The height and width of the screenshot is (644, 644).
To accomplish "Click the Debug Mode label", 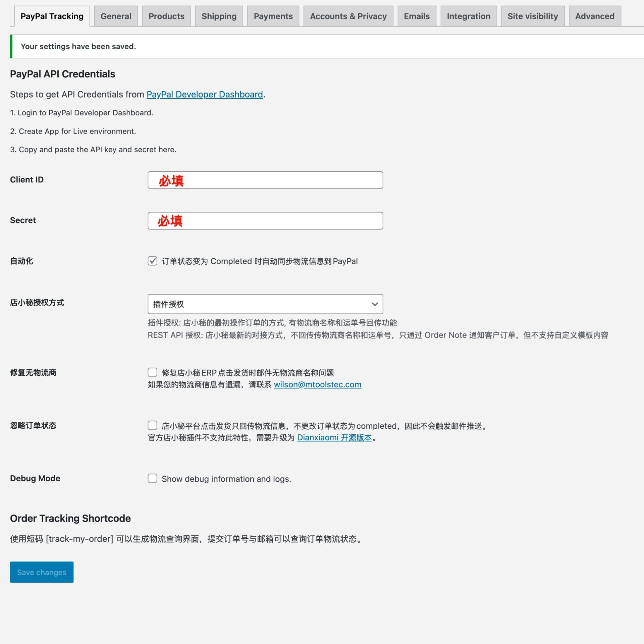I will pos(35,478).
